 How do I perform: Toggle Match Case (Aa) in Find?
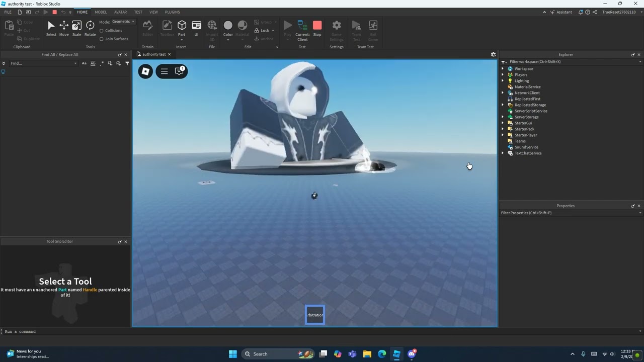84,63
